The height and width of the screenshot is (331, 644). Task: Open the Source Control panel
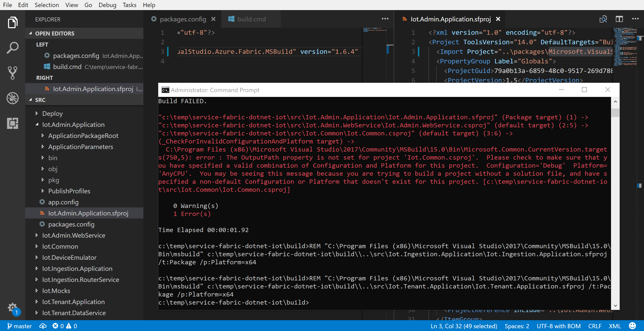coord(13,73)
